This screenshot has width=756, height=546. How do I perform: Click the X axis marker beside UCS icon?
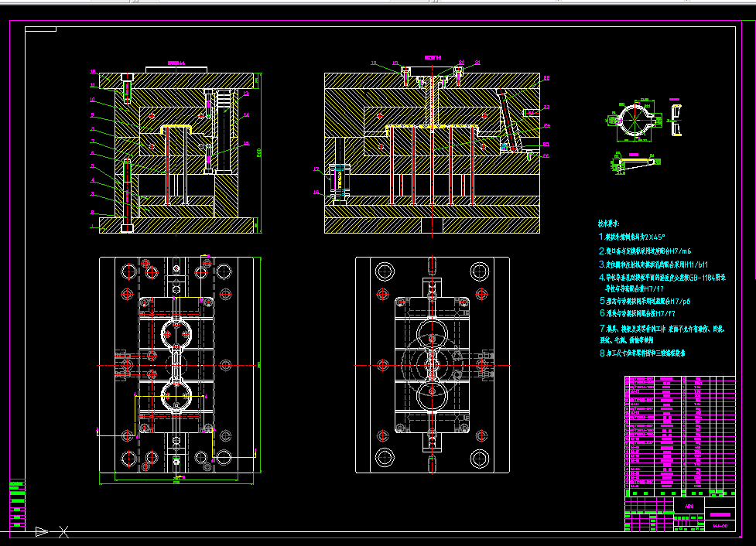(63, 531)
